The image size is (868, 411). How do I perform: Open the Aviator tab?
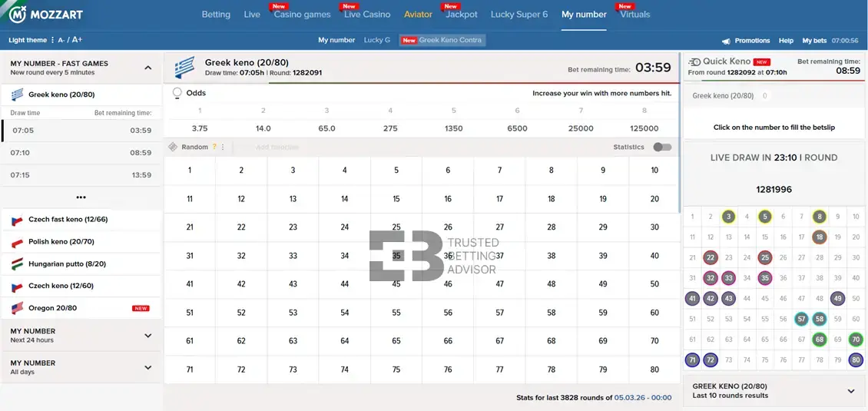(x=419, y=15)
